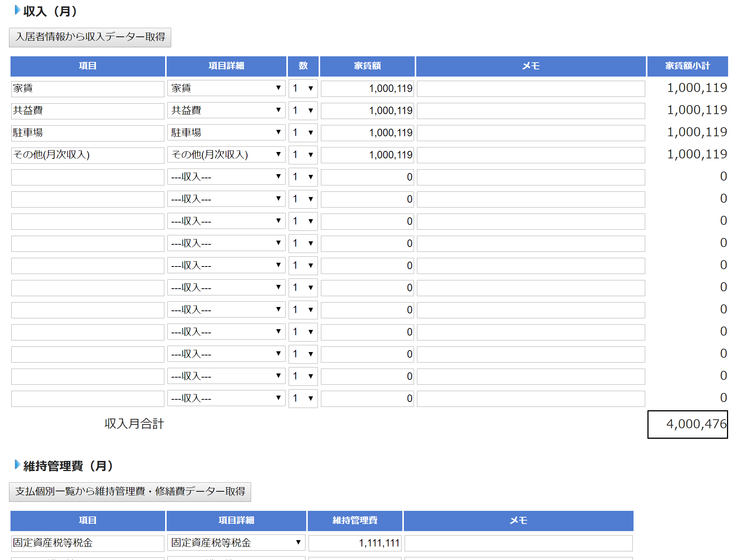Click the memo field in 家賃 row
The image size is (745, 560).
point(531,89)
